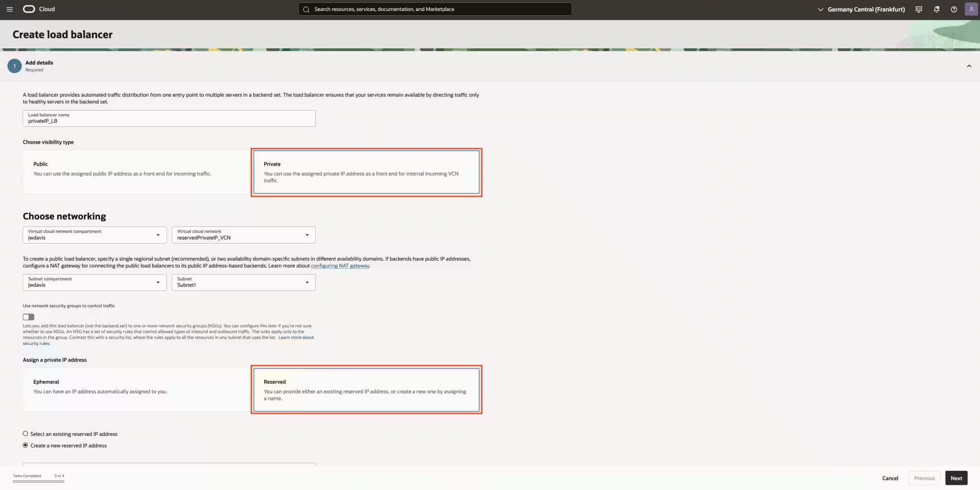980x490 pixels.
Task: Click the '0 of 4' tasks count
Action: (x=59, y=476)
